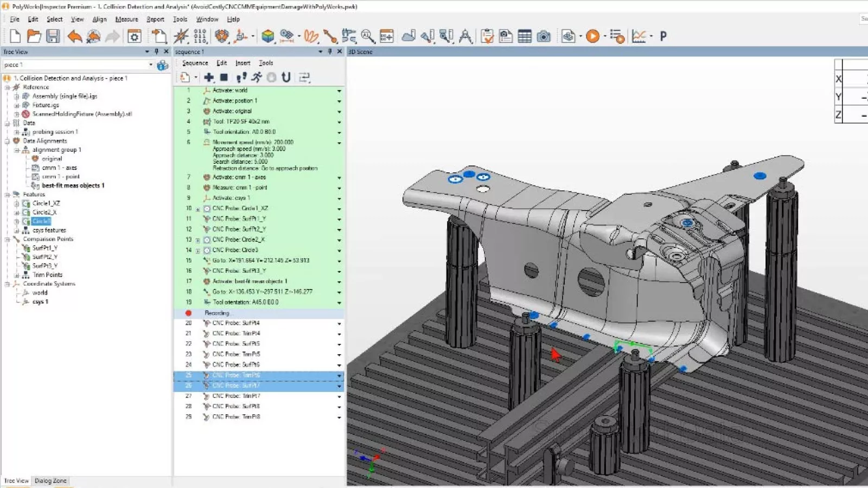868x488 pixels.
Task: Expand the Assembly (single file).igs node
Action: click(x=16, y=97)
